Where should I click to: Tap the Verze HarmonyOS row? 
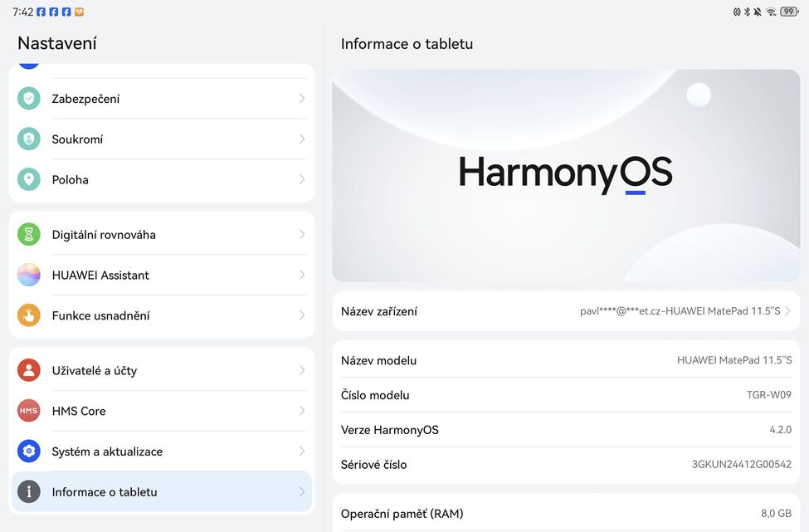[566, 430]
